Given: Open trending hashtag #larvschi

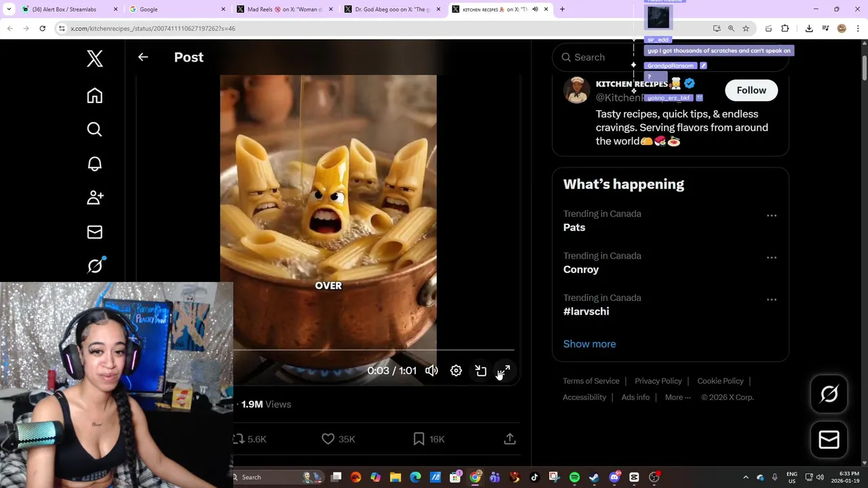Looking at the screenshot, I should coord(586,312).
